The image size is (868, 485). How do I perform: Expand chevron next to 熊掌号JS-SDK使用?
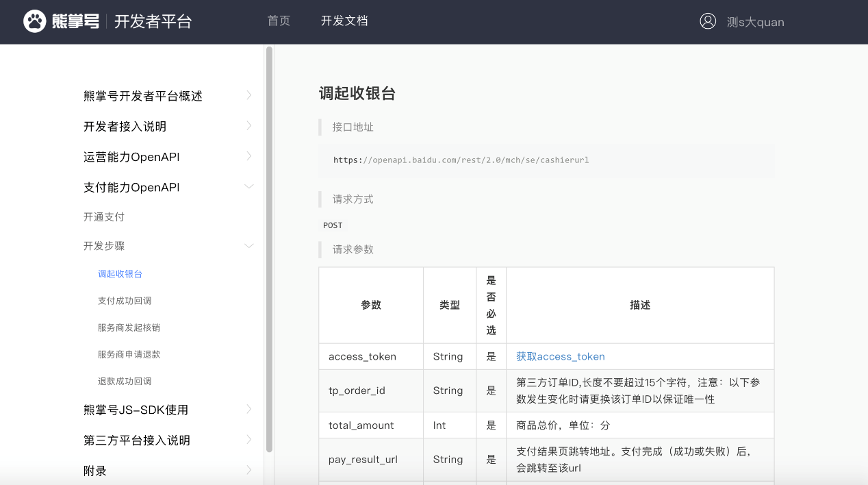(x=249, y=409)
